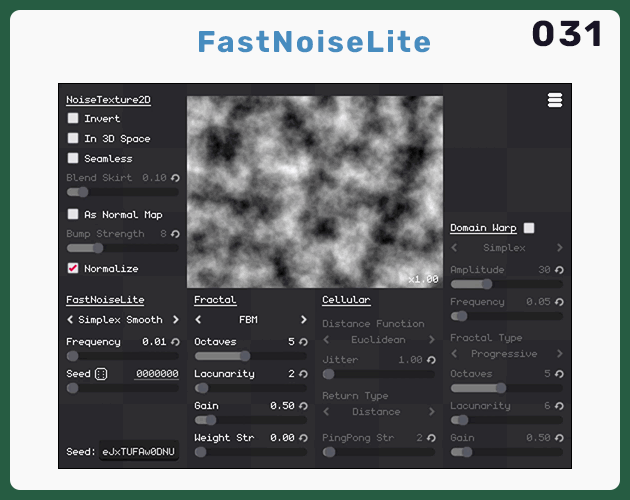Viewport: 630px width, 500px height.
Task: Reset Domain Warp Octaves value
Action: pos(559,374)
